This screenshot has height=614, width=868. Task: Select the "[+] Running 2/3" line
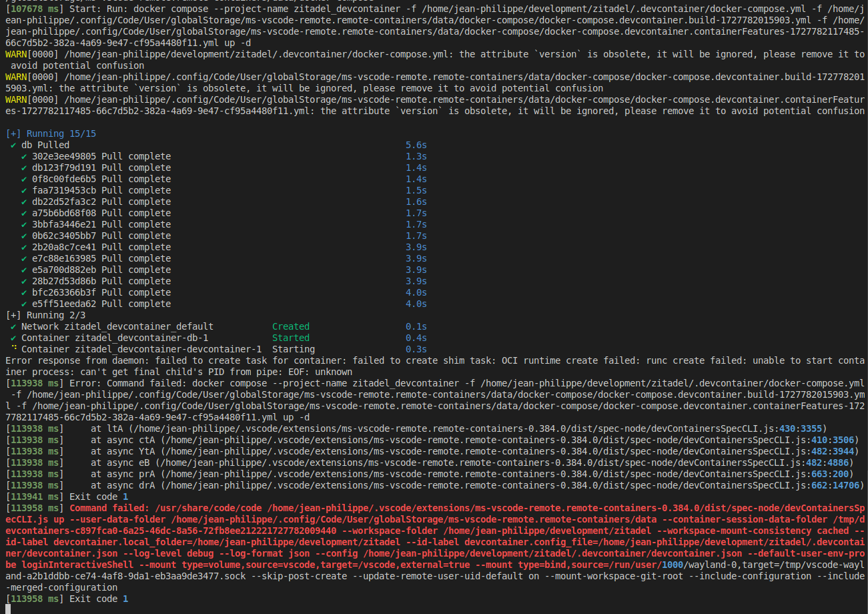[45, 315]
